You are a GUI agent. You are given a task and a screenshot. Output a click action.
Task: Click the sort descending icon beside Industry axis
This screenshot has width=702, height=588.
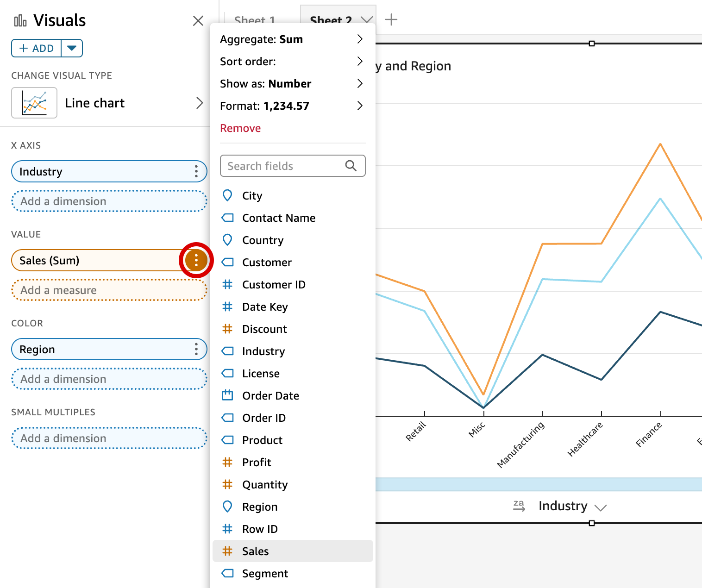(x=519, y=506)
